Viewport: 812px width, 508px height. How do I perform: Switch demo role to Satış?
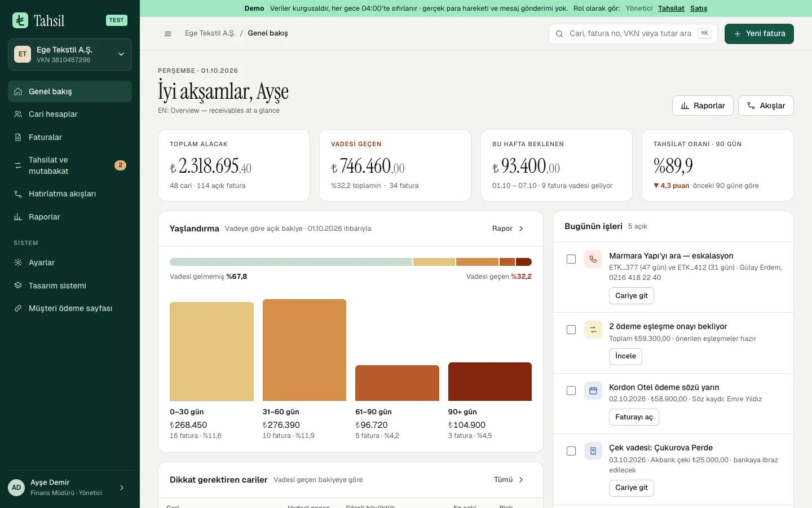tap(699, 8)
